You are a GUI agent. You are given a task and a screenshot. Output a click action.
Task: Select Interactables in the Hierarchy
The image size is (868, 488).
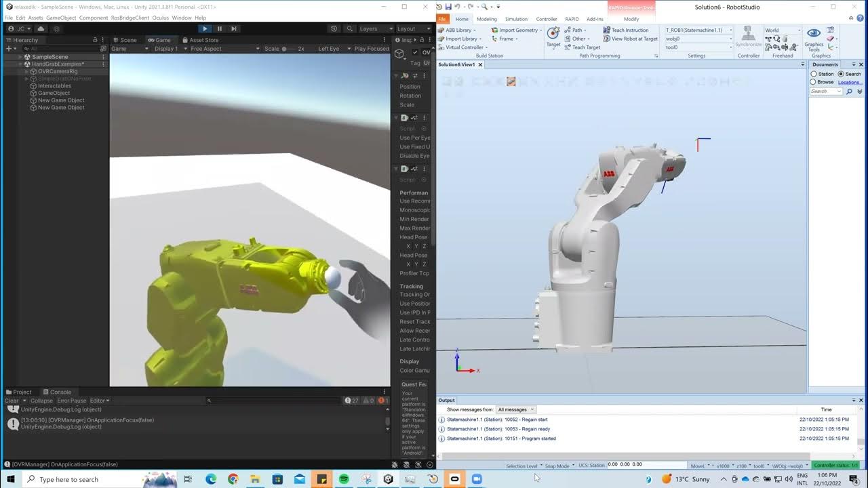(x=54, y=85)
